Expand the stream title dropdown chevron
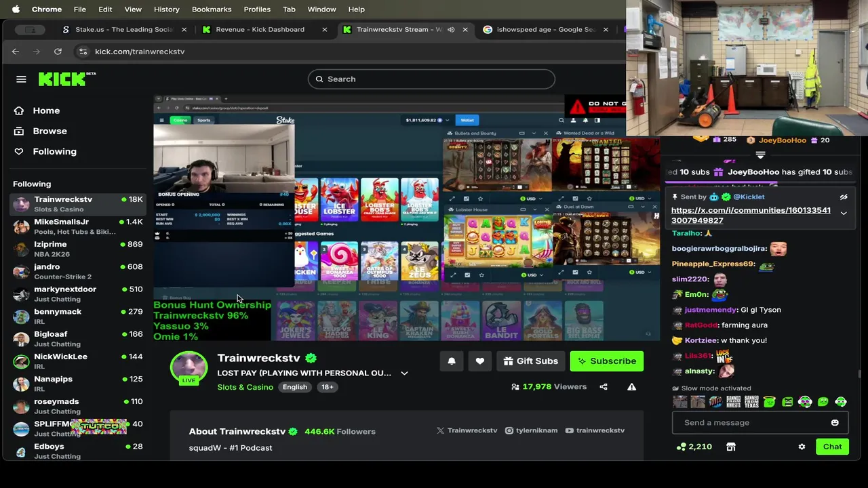 coord(404,373)
